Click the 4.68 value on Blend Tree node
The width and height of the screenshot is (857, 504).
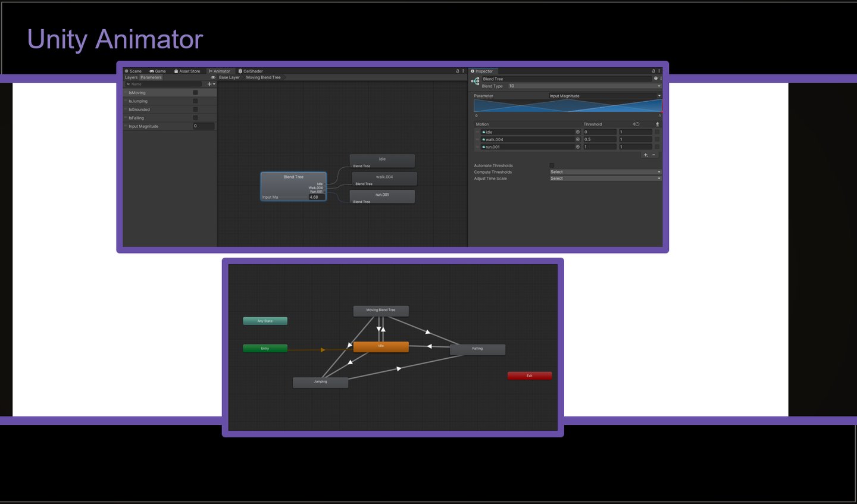coord(317,197)
